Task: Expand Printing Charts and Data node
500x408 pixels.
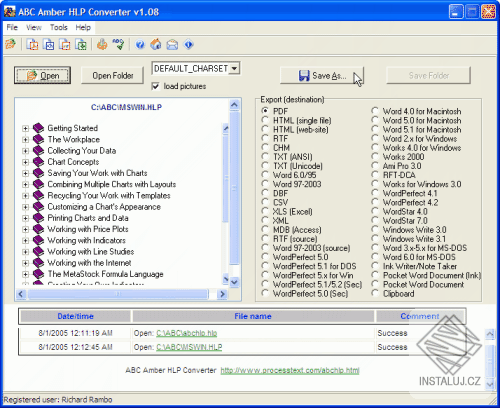Action: (x=25, y=218)
